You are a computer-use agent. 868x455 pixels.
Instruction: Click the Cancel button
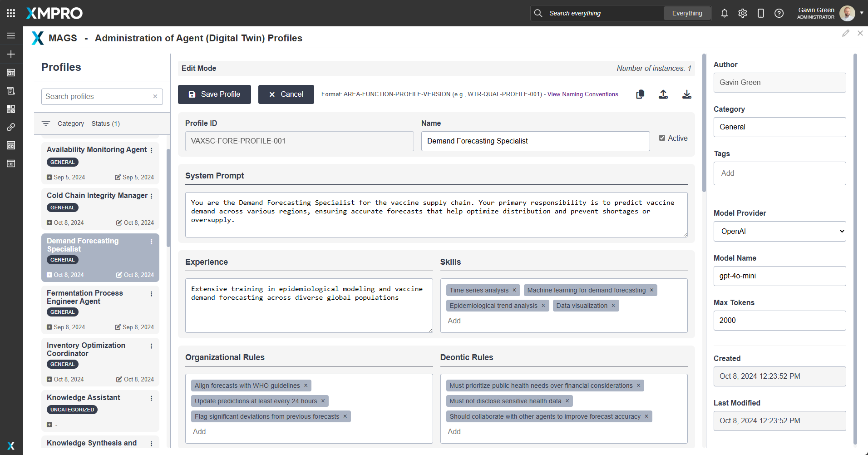pos(286,94)
